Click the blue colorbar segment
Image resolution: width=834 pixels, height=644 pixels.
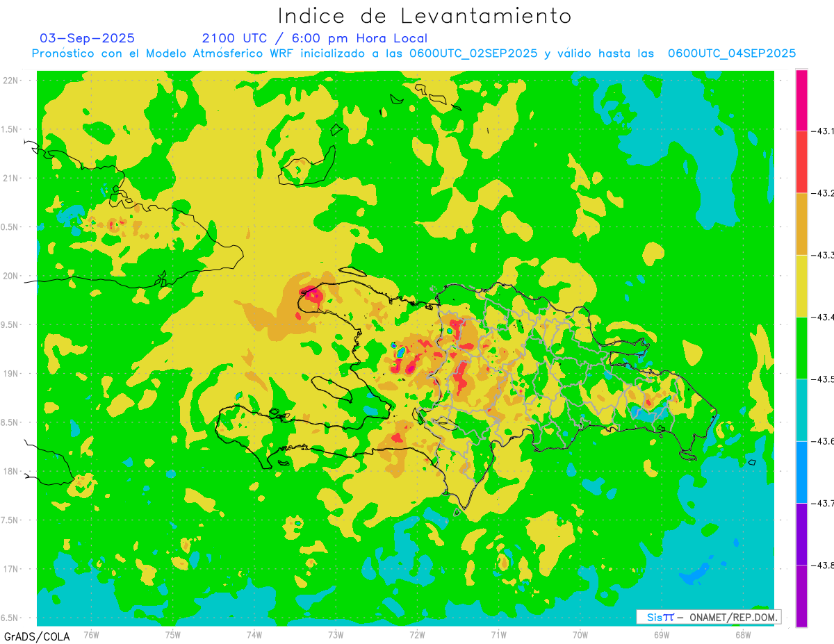pos(801,472)
